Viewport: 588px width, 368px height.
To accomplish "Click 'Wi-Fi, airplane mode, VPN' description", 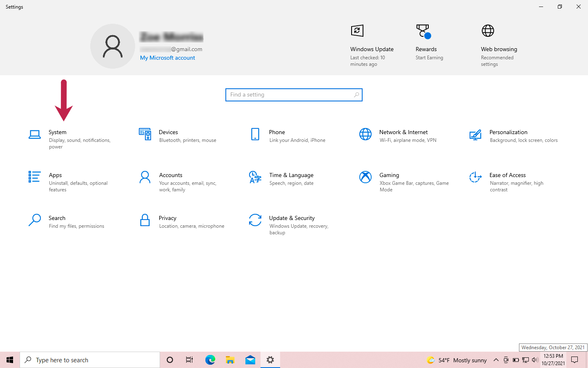I will (408, 140).
